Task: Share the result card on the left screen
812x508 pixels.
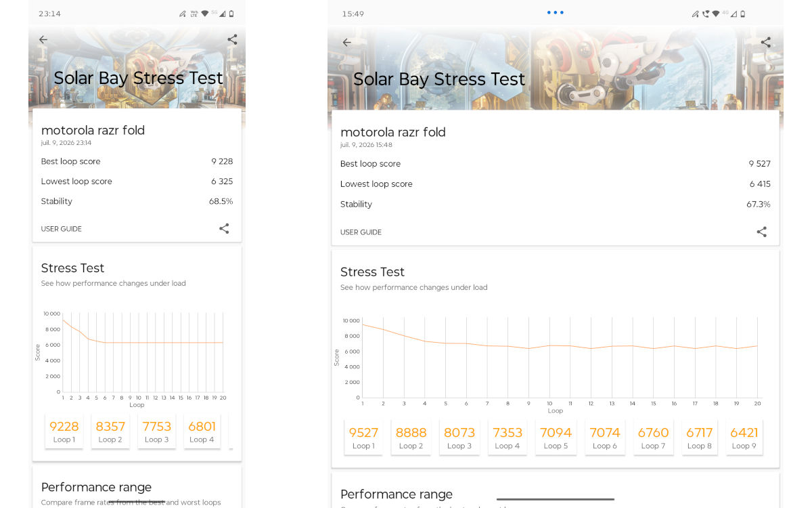Action: (x=224, y=229)
